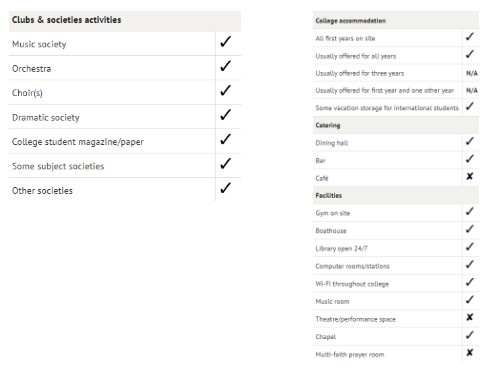Click the College accommodation heading

point(351,21)
